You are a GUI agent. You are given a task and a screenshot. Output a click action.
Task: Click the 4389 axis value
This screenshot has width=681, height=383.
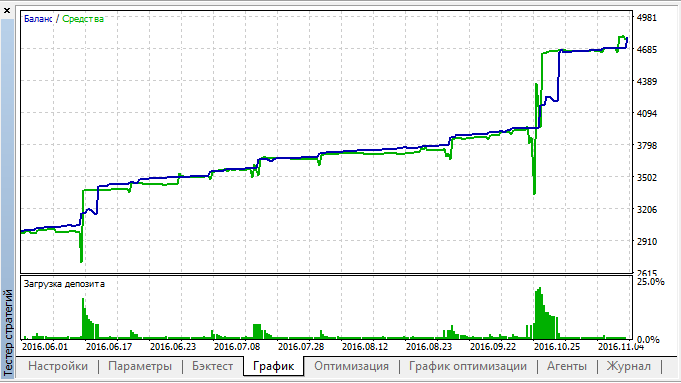click(647, 81)
